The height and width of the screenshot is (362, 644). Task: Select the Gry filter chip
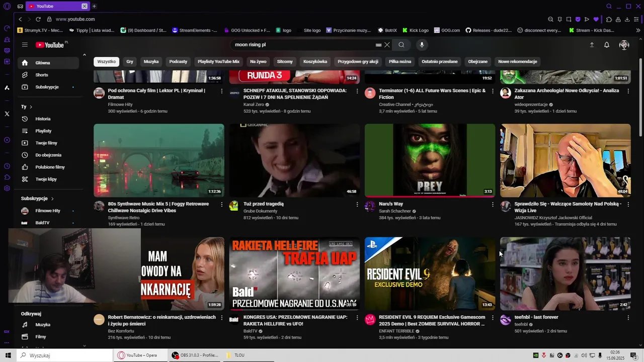pos(130,61)
